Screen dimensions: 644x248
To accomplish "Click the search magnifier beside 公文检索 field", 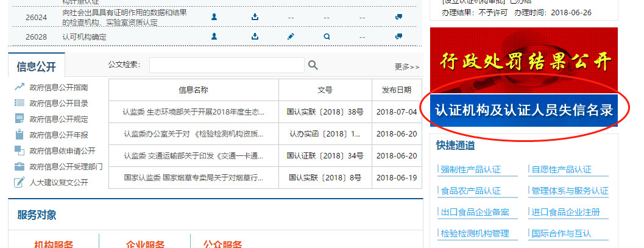I will tap(313, 65).
